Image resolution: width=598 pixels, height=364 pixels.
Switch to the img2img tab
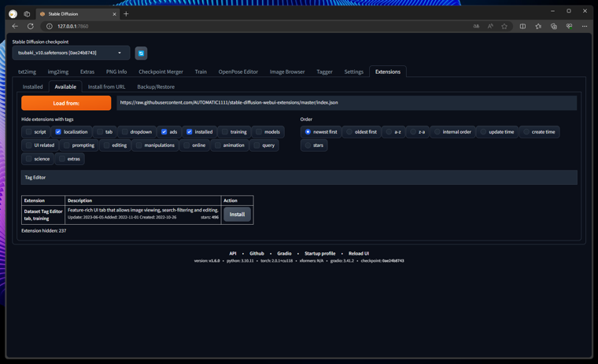pyautogui.click(x=58, y=72)
